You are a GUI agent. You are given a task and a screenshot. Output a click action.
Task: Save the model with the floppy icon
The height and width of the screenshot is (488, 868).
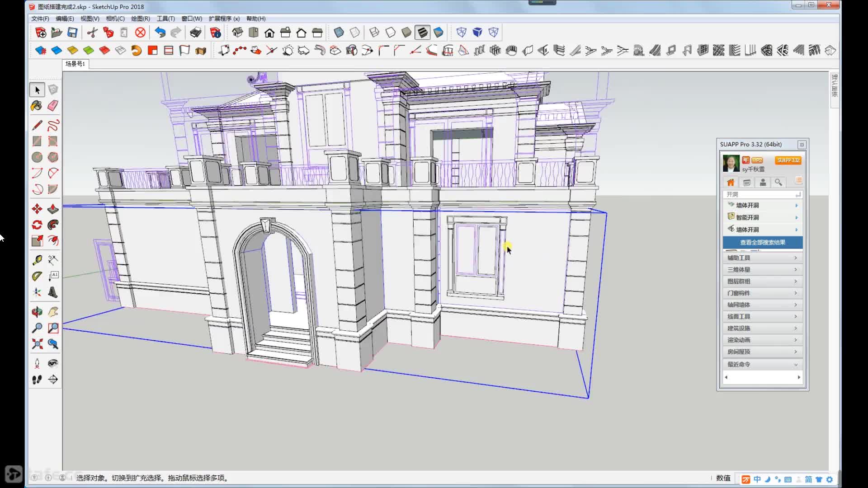(72, 33)
